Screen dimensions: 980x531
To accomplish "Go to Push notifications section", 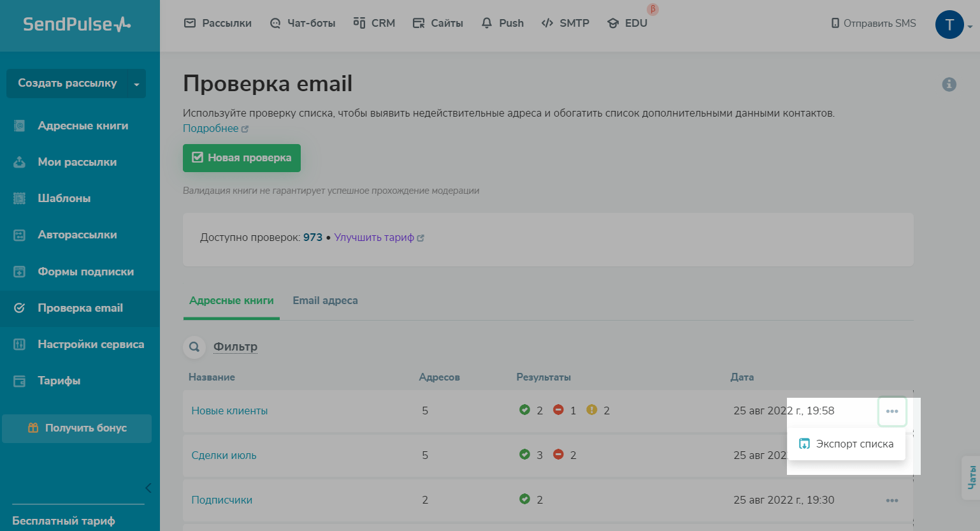I will (502, 23).
